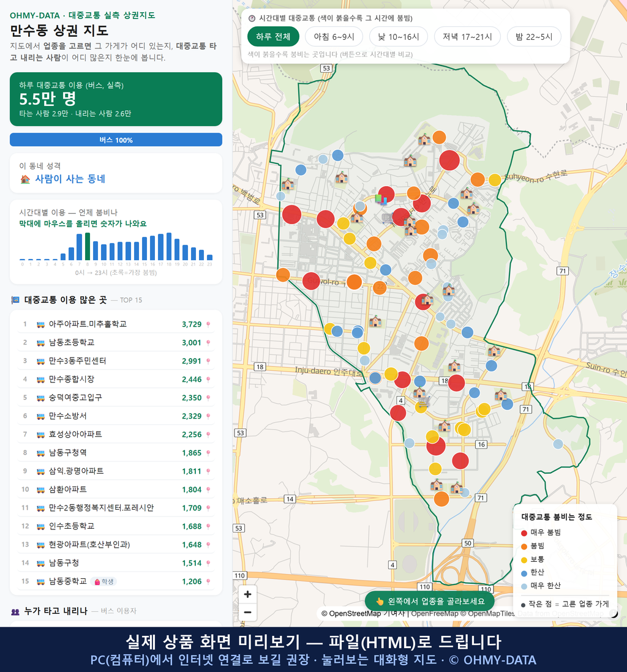Click the shopping cart marker near Inju-daero

point(424,401)
